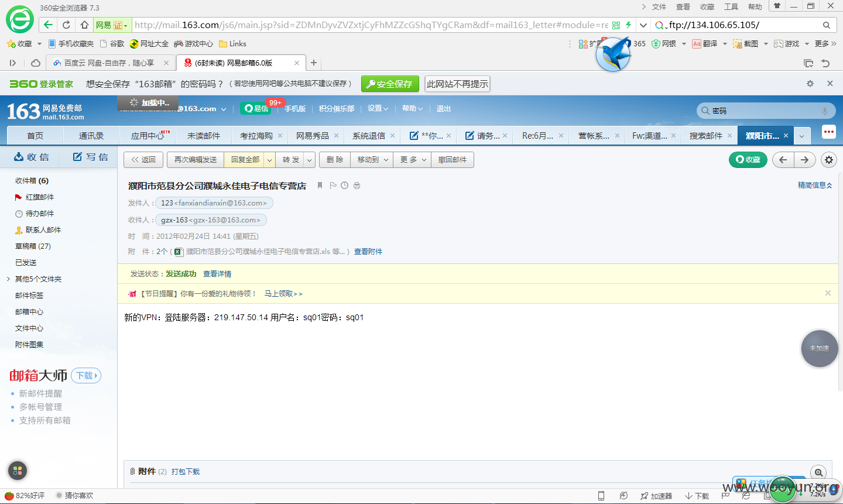Open 草稿箱 (27) folder
This screenshot has width=843, height=504.
pos(33,246)
